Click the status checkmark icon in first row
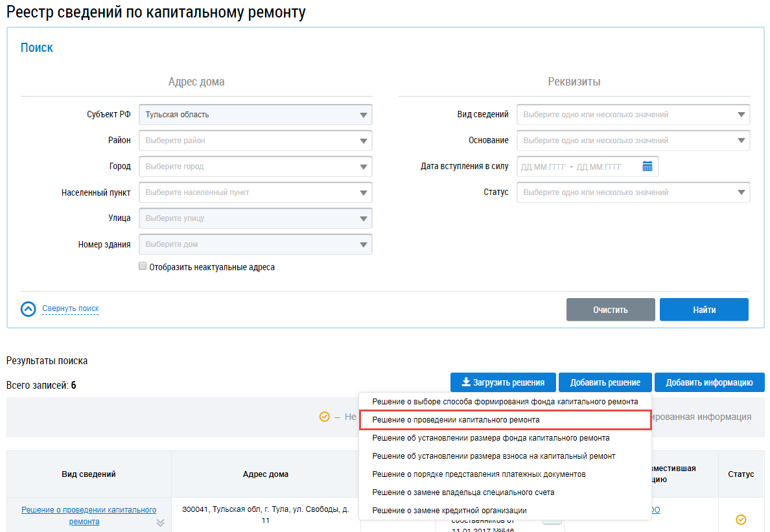The width and height of the screenshot is (770, 532). click(x=741, y=519)
